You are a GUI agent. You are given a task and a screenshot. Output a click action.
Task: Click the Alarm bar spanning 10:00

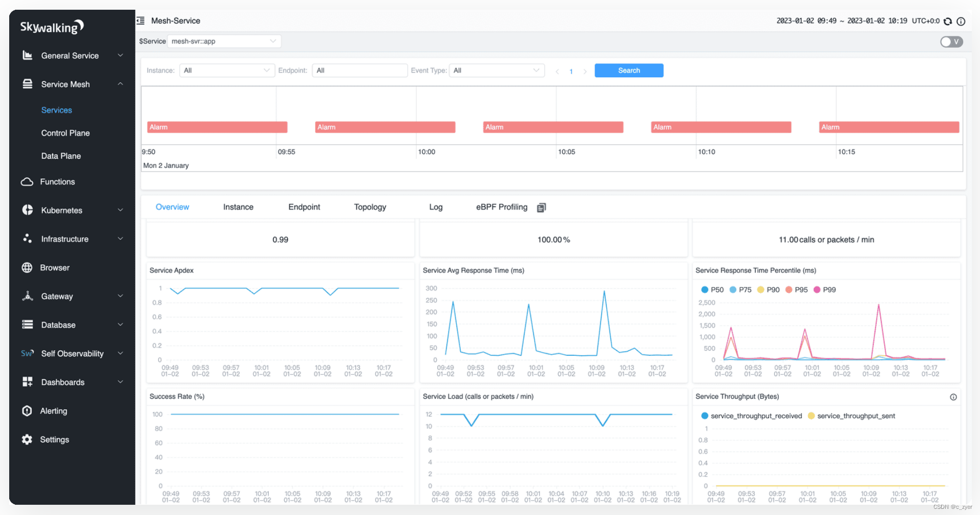coord(385,127)
